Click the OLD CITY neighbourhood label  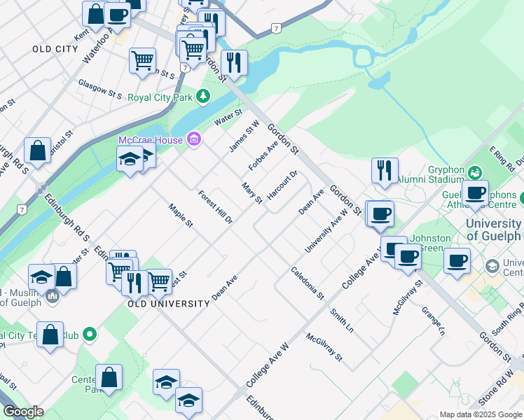tap(55, 49)
